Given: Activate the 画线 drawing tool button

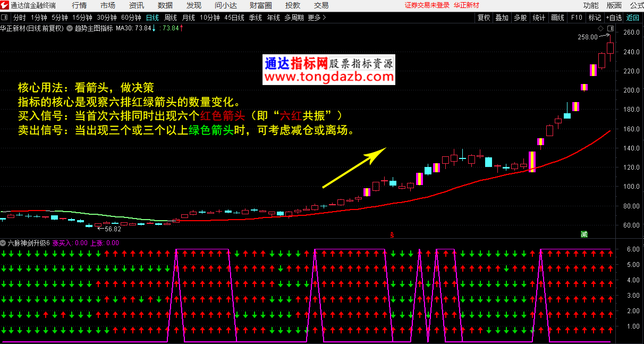Looking at the screenshot, I should [x=557, y=18].
